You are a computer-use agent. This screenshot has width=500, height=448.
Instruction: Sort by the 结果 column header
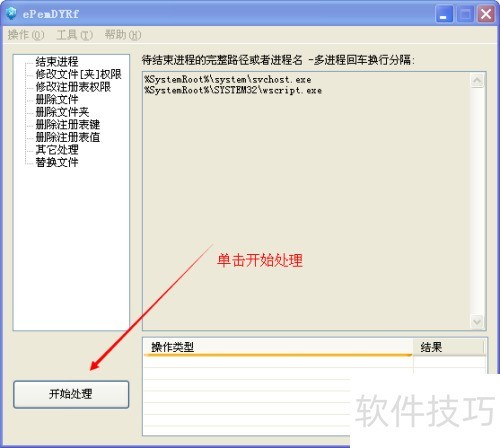coord(449,347)
